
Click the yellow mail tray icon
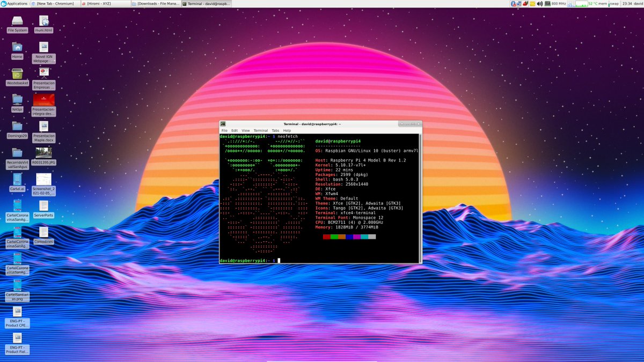[x=532, y=3]
